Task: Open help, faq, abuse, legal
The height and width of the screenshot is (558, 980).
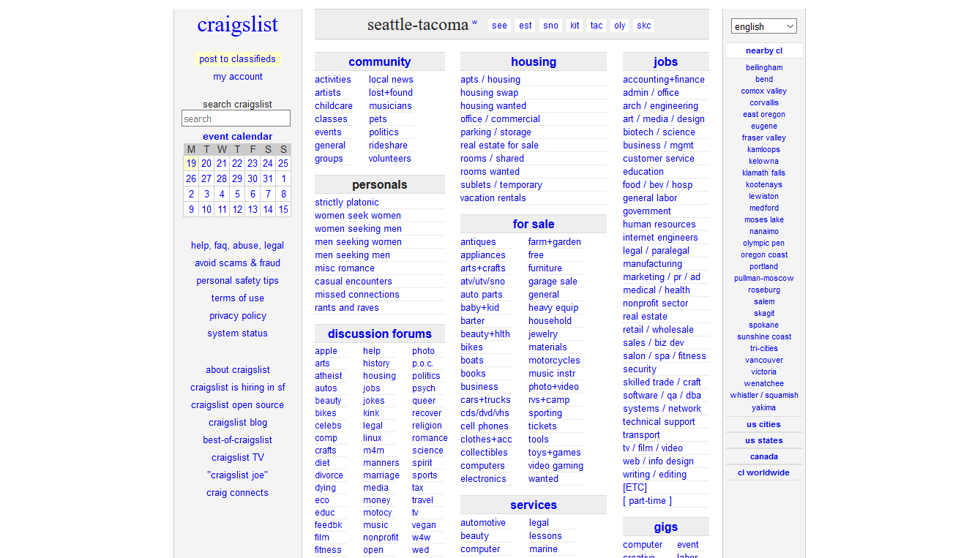Action: click(x=237, y=246)
